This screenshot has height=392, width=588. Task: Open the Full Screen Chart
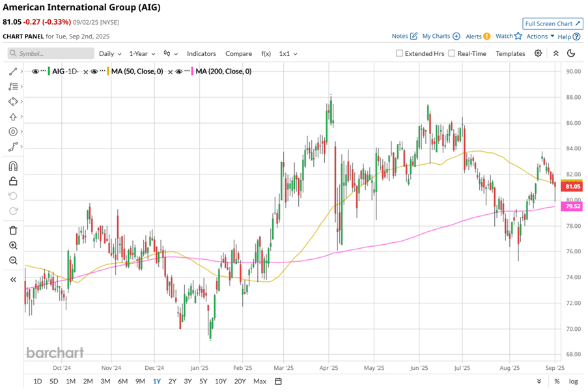(x=553, y=23)
